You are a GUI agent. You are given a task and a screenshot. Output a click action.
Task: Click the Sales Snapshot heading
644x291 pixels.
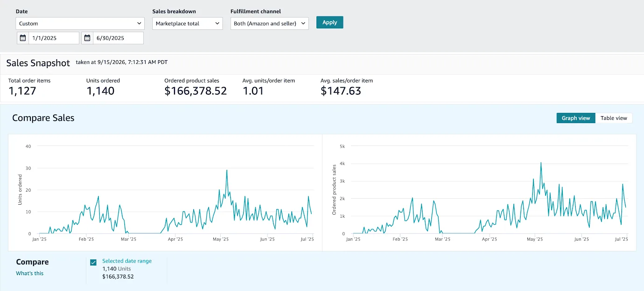(38, 63)
